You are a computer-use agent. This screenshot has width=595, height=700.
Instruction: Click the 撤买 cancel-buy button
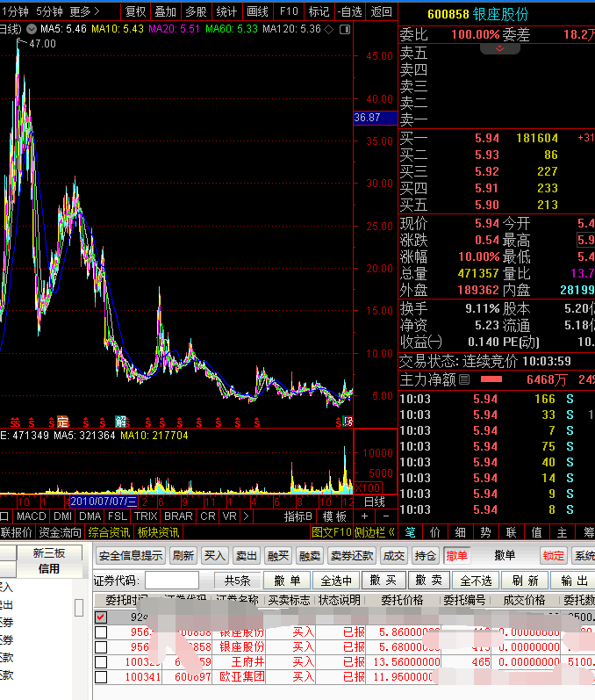click(x=384, y=581)
